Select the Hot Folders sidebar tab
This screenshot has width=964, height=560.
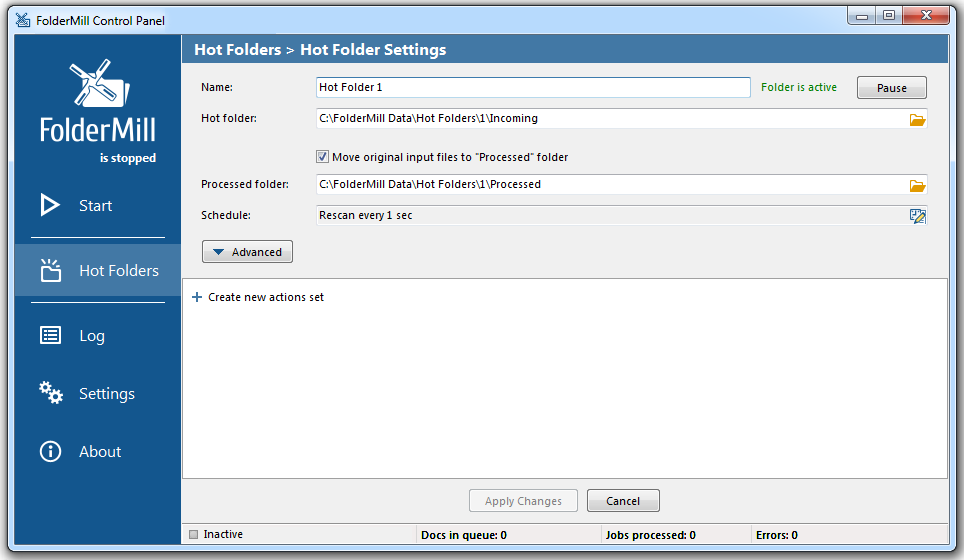click(98, 270)
